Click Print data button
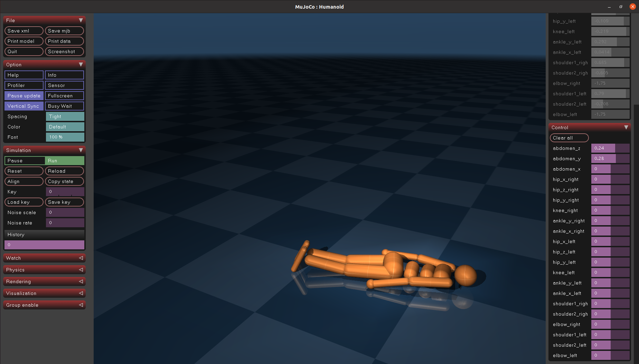Viewport: 639px width, 364px height. 65,41
